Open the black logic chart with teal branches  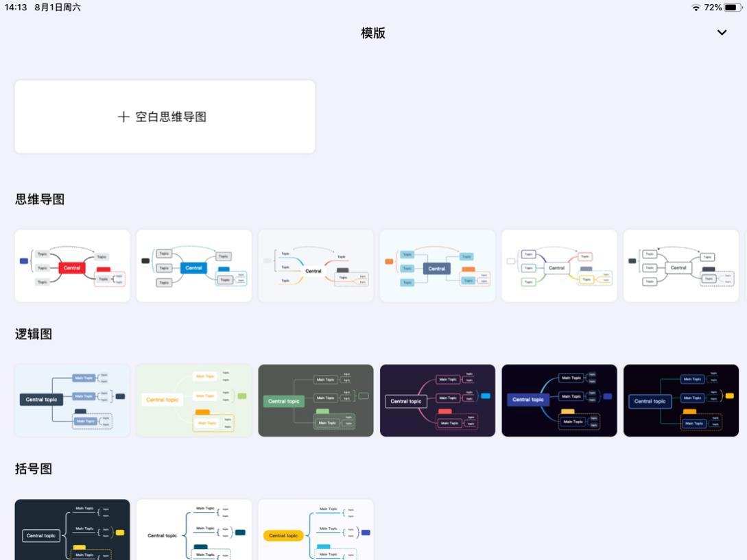tap(680, 400)
